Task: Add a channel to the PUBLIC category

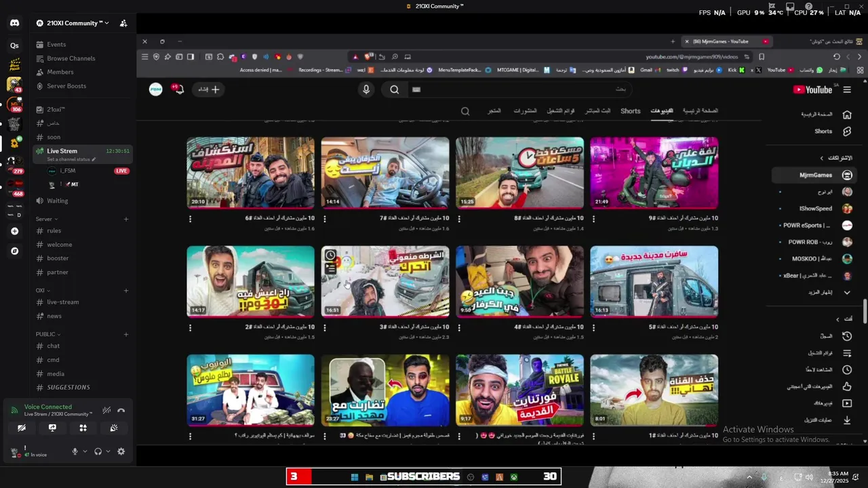Action: coord(126,334)
